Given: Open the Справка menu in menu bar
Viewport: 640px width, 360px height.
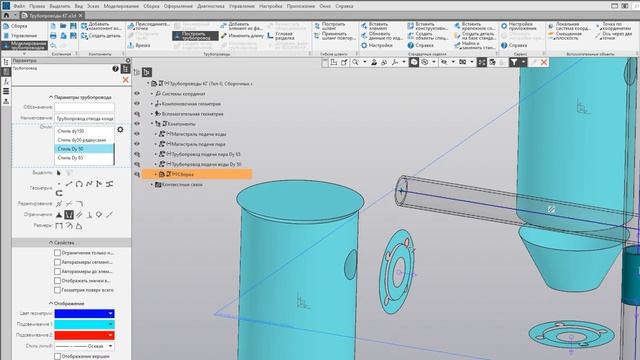Looking at the screenshot, I should [344, 6].
